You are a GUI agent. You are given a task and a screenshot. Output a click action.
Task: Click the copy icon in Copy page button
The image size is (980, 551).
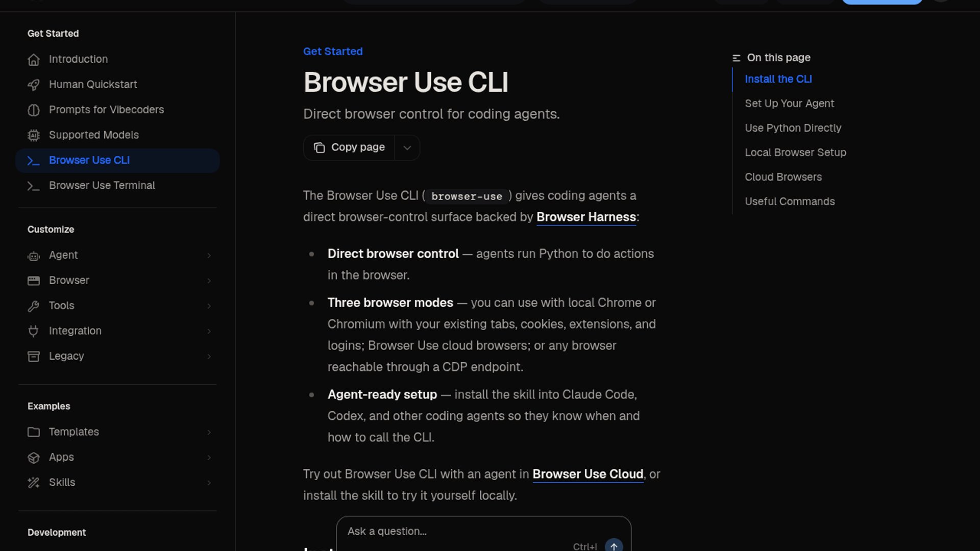pos(319,147)
